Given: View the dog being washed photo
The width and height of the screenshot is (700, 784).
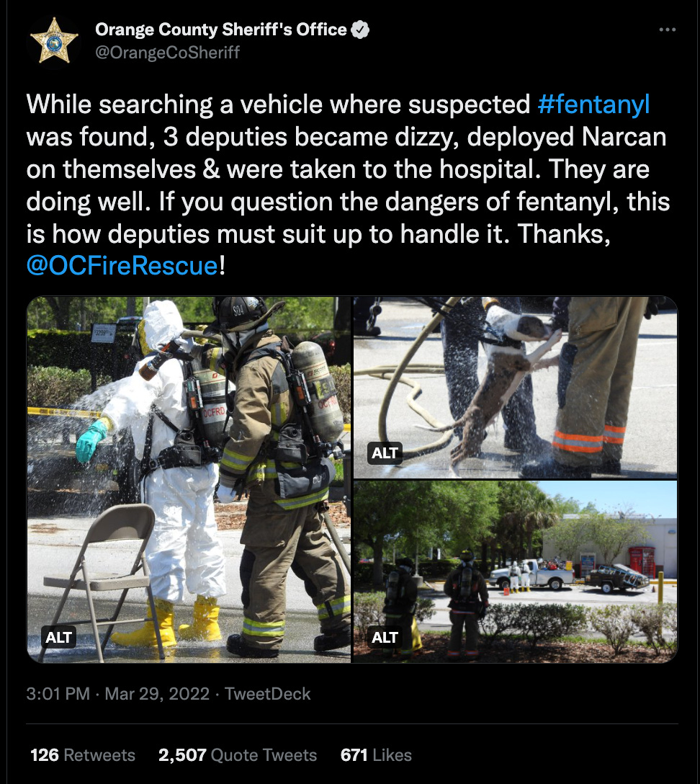Looking at the screenshot, I should coord(515,388).
